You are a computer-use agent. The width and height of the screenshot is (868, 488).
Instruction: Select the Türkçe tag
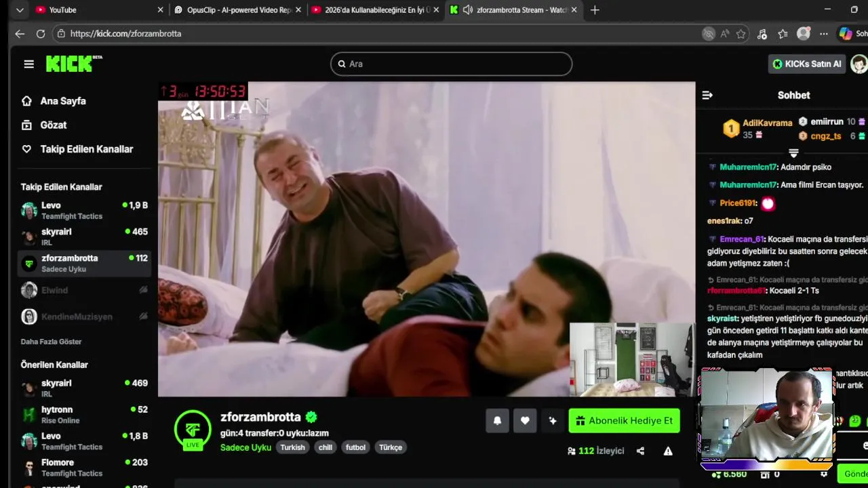pos(391,447)
